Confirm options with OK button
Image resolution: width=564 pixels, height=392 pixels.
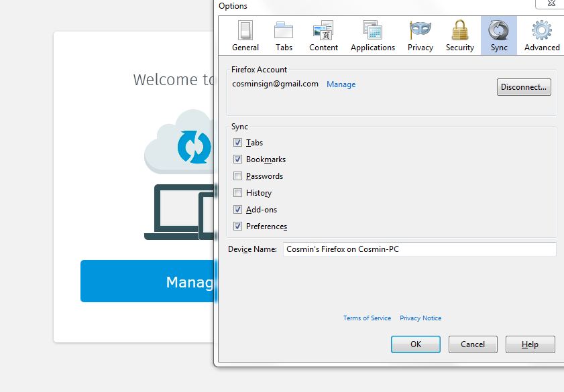(x=415, y=344)
